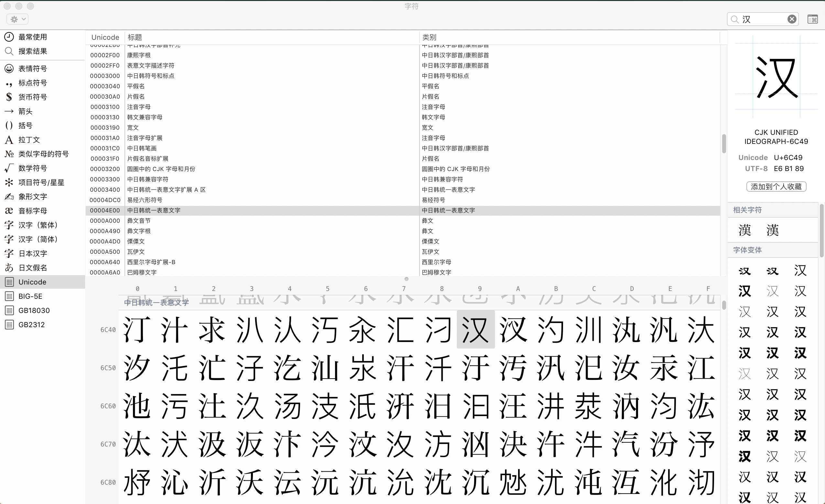Viewport: 825px width, 504px height.
Task: Select 搜索结果 magnifier icon in sidebar
Action: tap(9, 51)
